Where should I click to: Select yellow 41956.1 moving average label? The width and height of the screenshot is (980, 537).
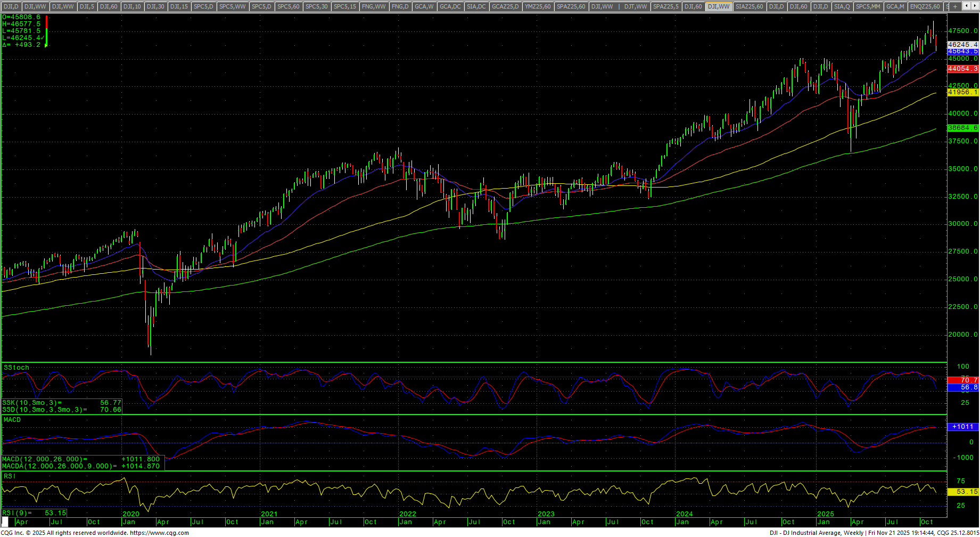tap(962, 92)
